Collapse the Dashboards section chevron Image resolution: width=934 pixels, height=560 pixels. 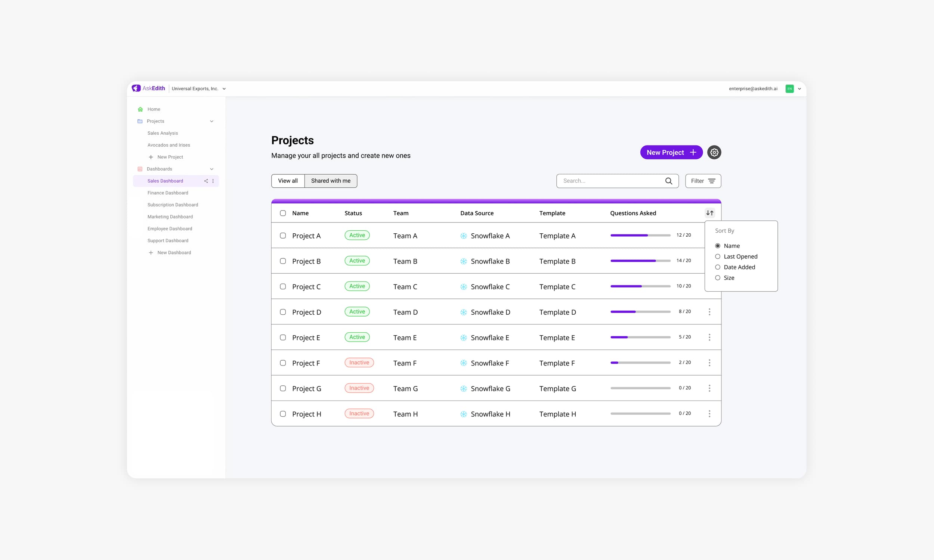point(212,169)
